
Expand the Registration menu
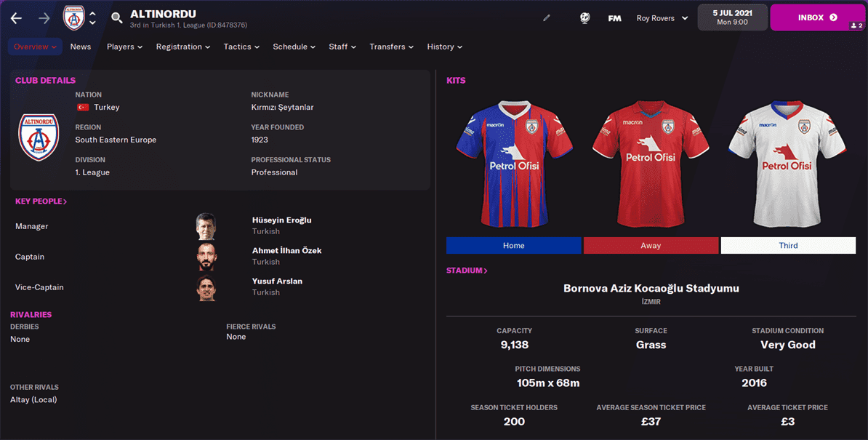pos(182,47)
